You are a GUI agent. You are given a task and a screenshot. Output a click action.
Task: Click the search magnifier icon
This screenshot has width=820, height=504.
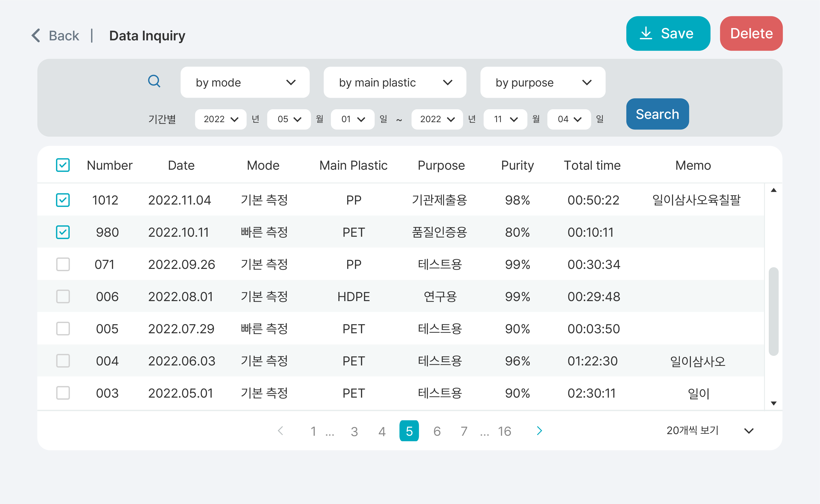click(154, 81)
